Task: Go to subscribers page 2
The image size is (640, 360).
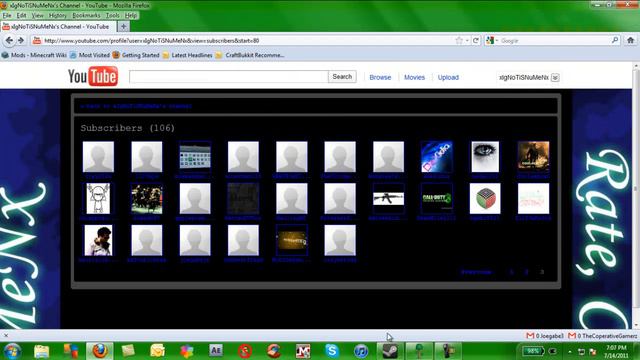Action: point(527,272)
